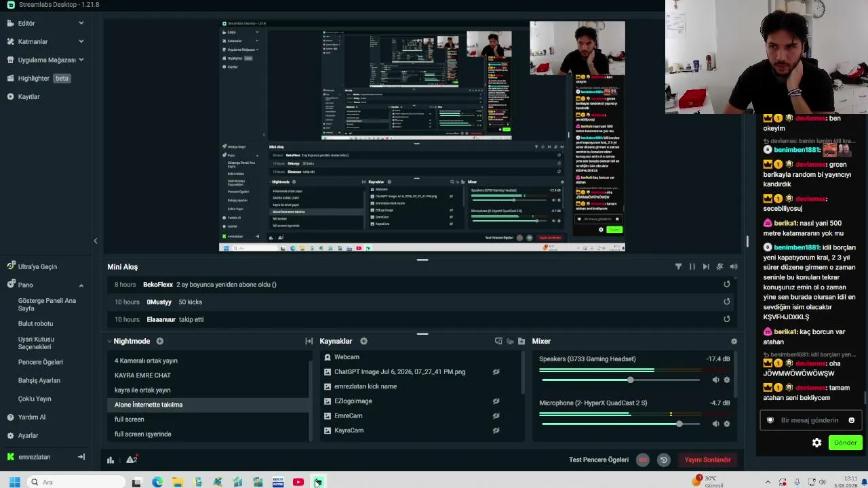Mute the Microphone HyperX QuadCast
868x488 pixels.
pyautogui.click(x=715, y=424)
